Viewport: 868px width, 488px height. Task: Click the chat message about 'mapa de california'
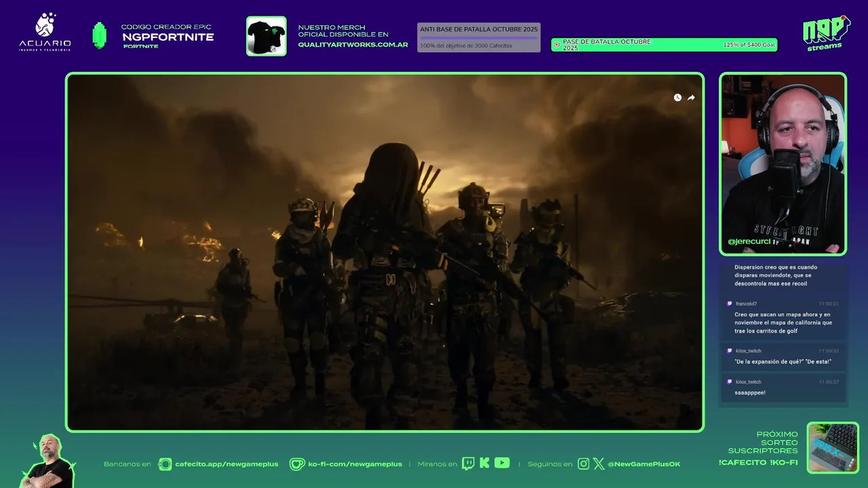(x=783, y=323)
